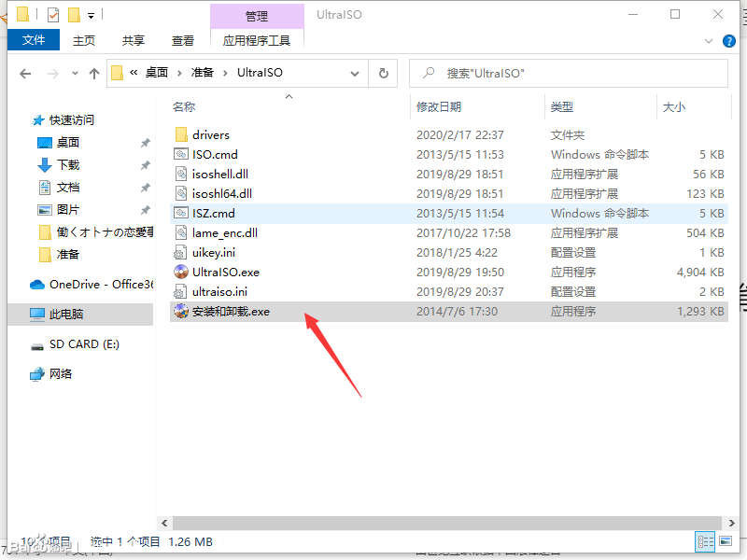
Task: Switch to the 主页 ribbon tab
Action: (84, 40)
